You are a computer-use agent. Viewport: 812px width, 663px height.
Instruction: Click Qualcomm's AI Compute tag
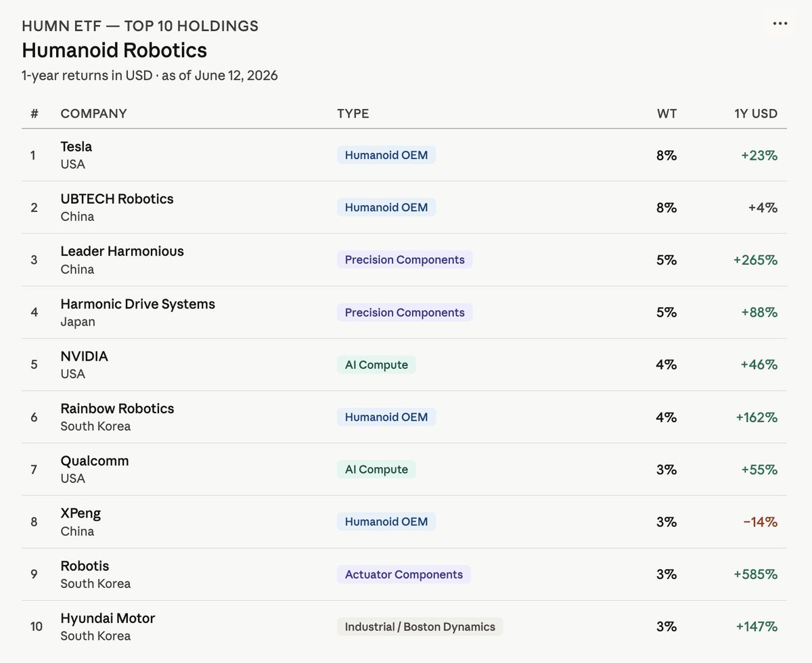point(376,470)
